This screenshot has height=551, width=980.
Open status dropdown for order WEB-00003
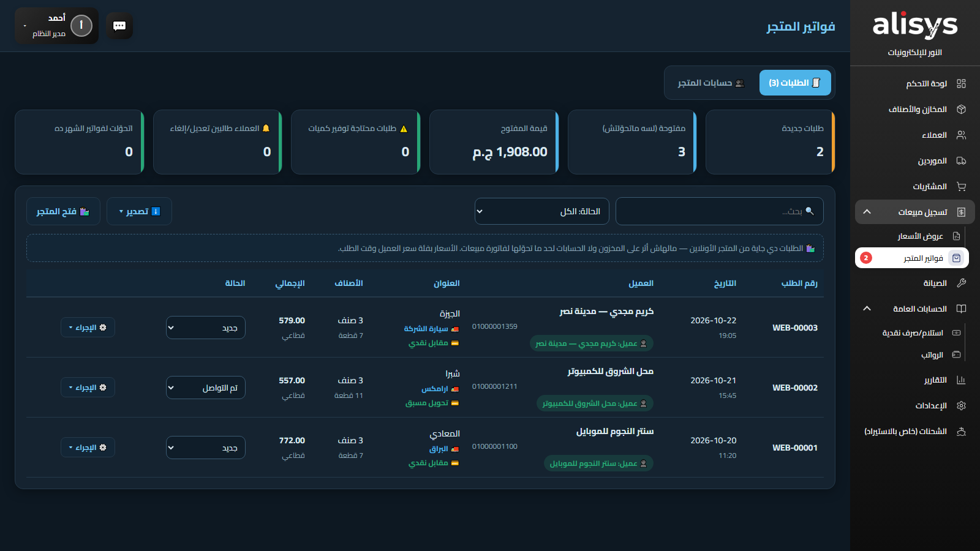tap(206, 328)
